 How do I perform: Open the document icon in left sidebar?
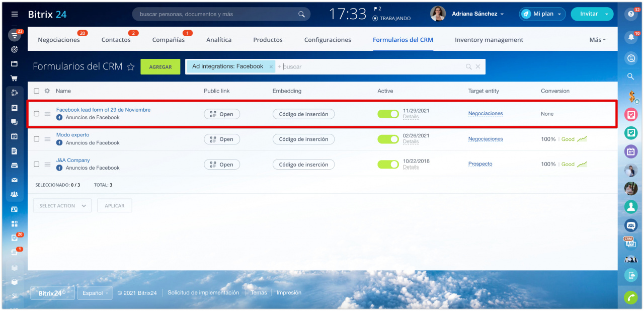tap(15, 151)
